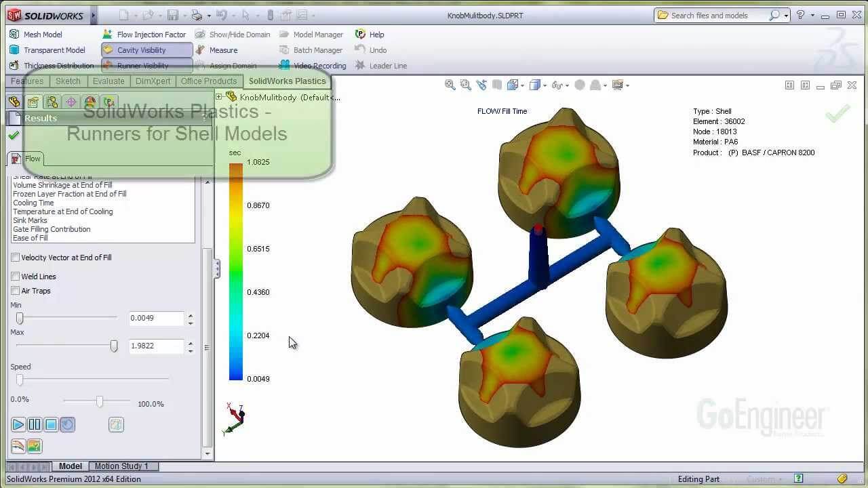Enable the Weld Lines checkbox
The width and height of the screenshot is (868, 488).
point(15,277)
